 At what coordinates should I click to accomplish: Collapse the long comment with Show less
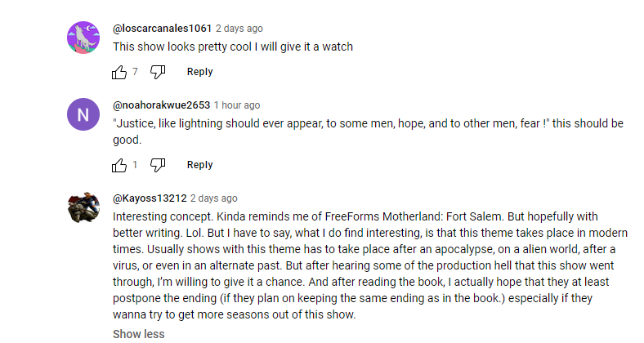(x=138, y=333)
